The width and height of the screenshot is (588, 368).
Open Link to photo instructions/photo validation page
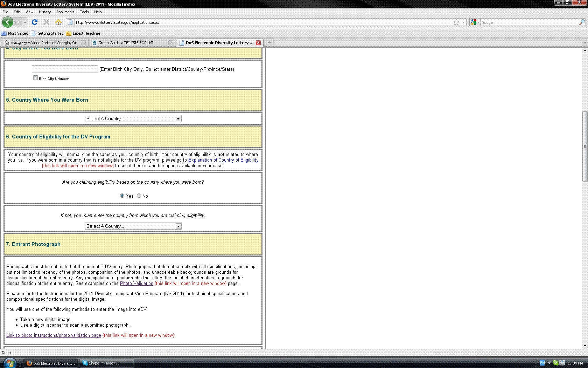tap(54, 335)
